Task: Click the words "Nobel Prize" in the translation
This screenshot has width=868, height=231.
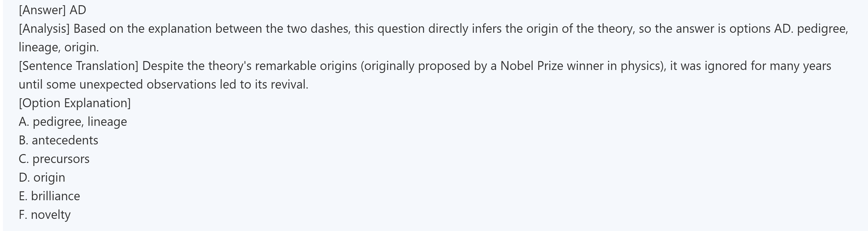Action: pyautogui.click(x=531, y=66)
